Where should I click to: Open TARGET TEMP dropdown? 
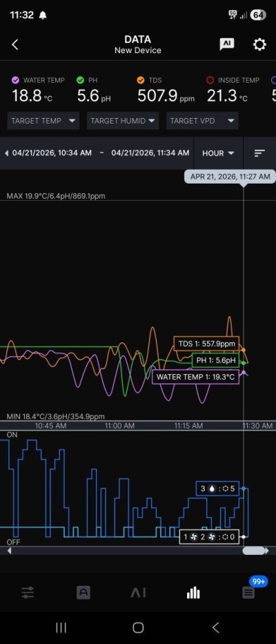pyautogui.click(x=43, y=121)
